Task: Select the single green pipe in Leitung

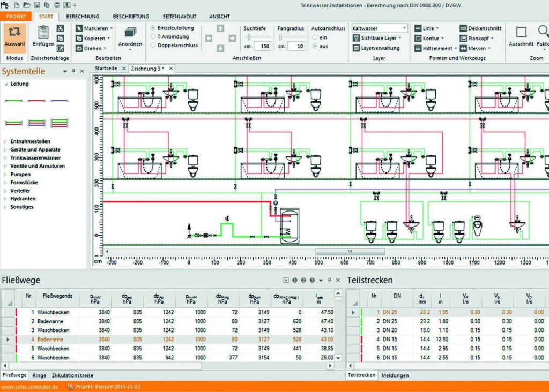Action: [x=13, y=101]
